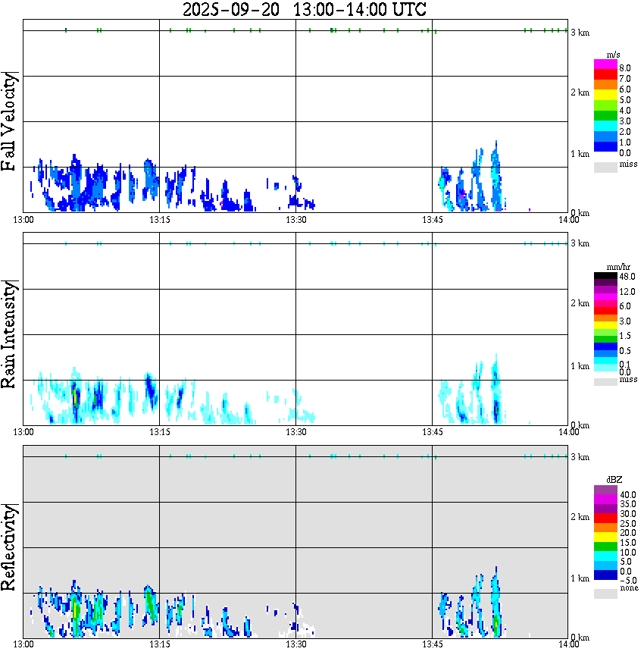Click the 'mm/hr' unit label

pyautogui.click(x=618, y=267)
